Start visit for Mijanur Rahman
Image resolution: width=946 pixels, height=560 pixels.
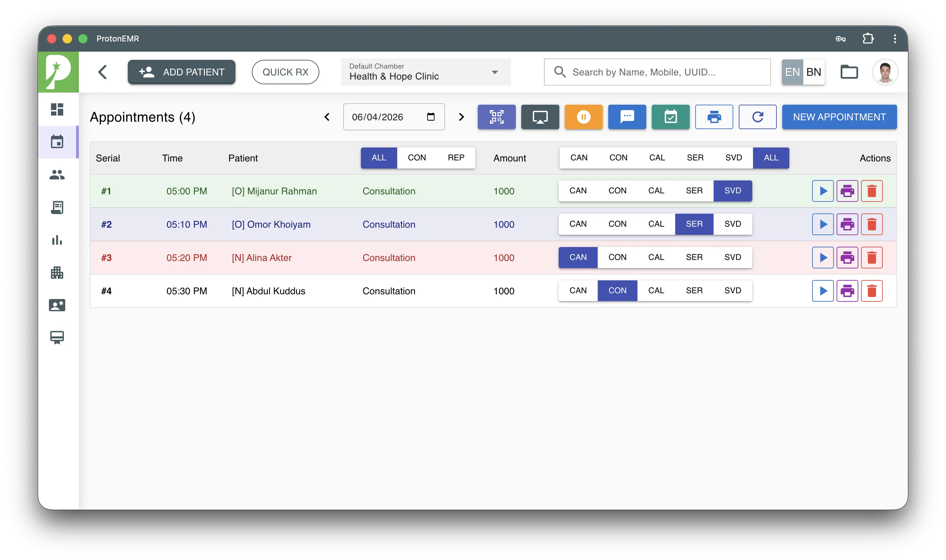(823, 191)
